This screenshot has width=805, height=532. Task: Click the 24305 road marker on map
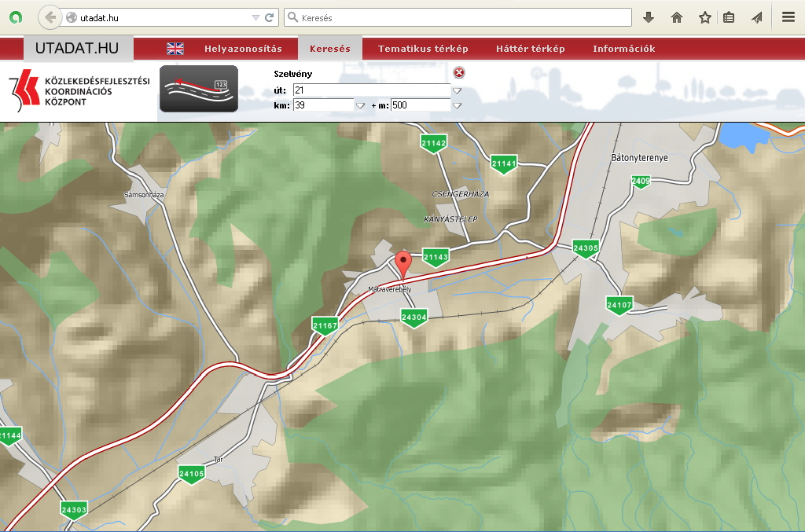pos(586,248)
